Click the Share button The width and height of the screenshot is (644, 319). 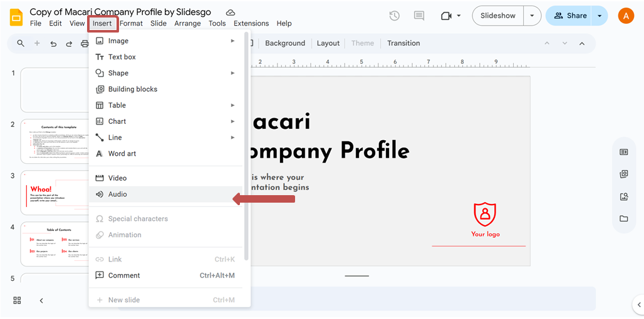pyautogui.click(x=569, y=16)
